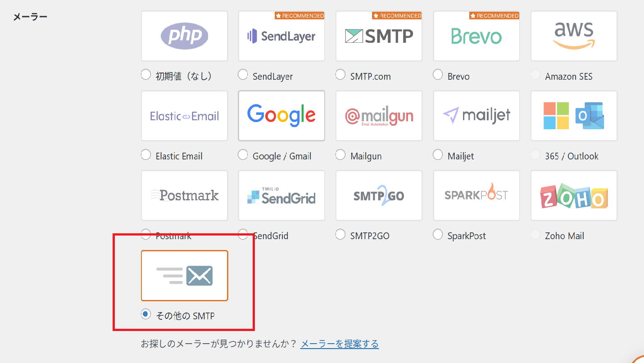
Task: Click the AWS logo tile
Action: pos(574,36)
